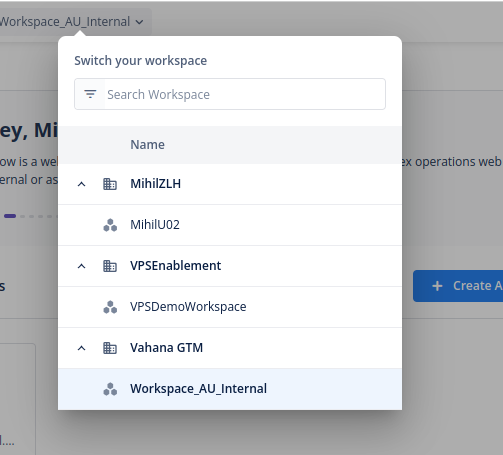Click the VPSEnablement organization building icon
Screen dimensions: 503x455
pos(110,266)
